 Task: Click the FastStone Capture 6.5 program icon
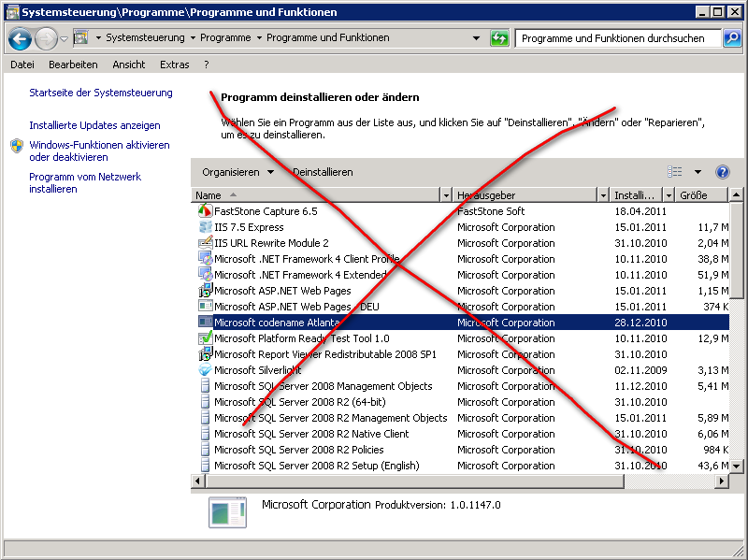tap(206, 211)
